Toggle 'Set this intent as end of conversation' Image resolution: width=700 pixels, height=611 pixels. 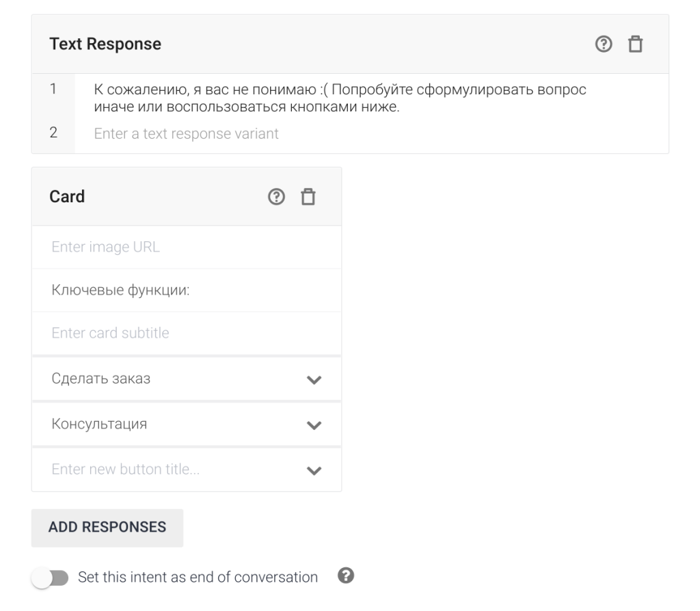click(x=51, y=578)
